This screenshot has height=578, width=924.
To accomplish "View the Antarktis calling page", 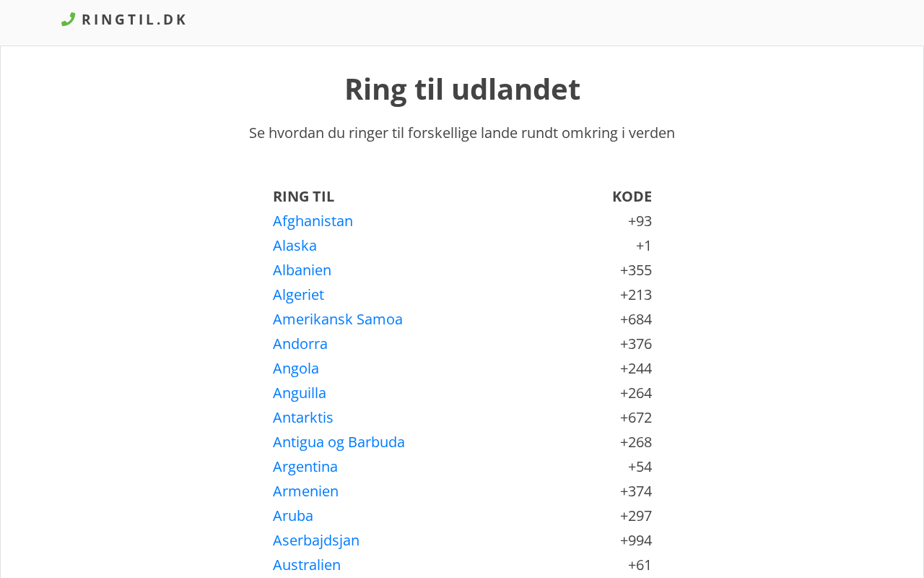I will (302, 418).
